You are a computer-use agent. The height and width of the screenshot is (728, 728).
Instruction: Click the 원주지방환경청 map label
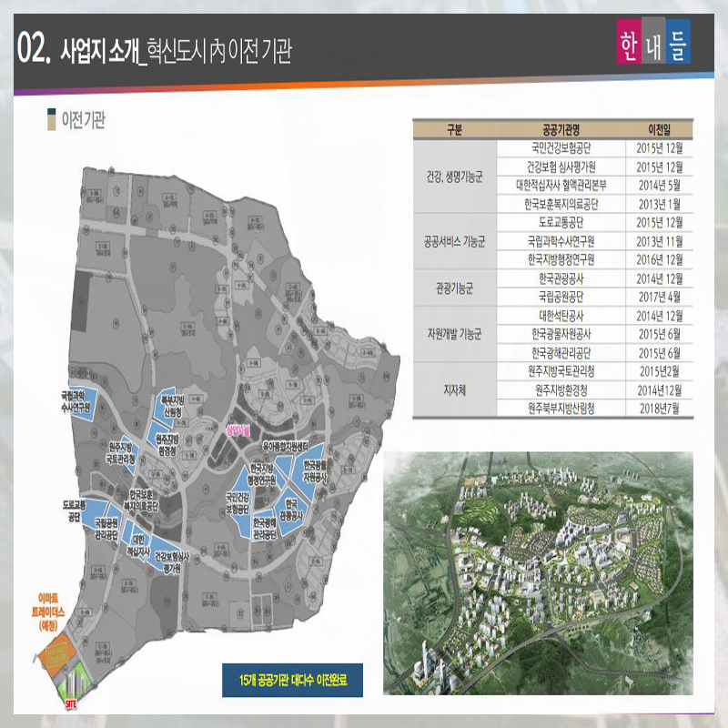[x=167, y=445]
